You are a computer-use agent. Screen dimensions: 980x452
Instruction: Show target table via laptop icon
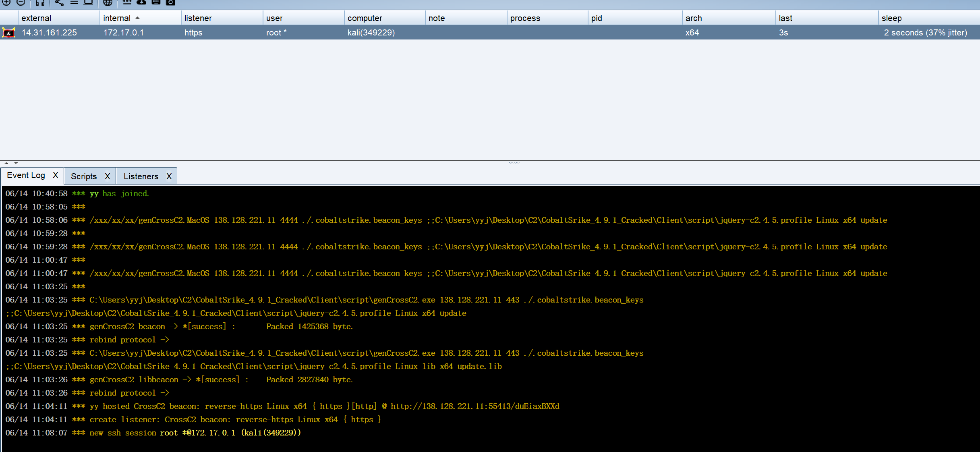tap(88, 2)
